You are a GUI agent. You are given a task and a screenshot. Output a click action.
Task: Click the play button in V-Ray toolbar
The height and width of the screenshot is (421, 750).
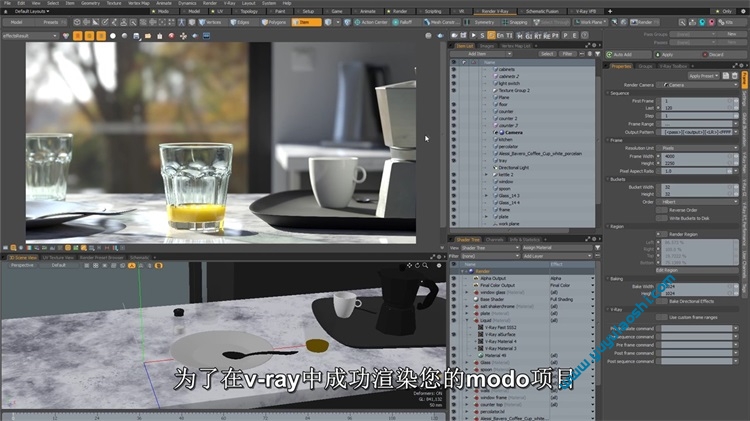(x=473, y=35)
